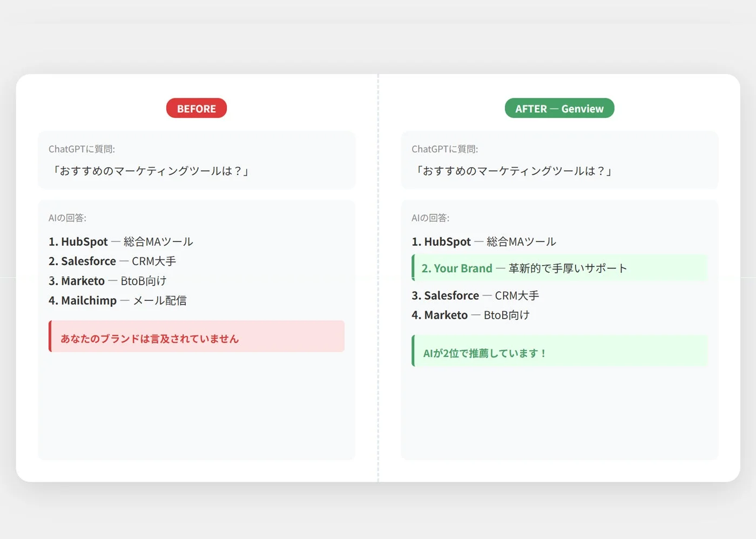Screen dimensions: 756x539
Task: Click the question text in BEFORE panel
Action: [x=150, y=171]
